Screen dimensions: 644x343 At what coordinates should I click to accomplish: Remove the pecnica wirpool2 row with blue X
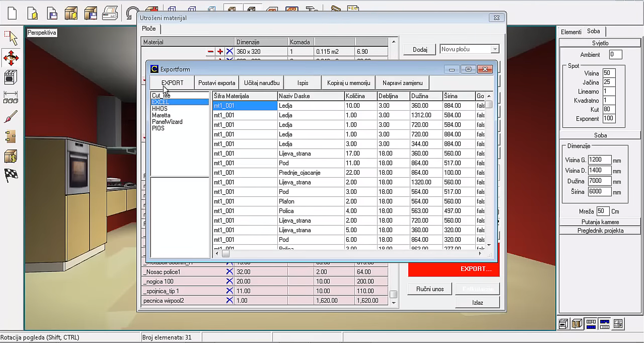coord(230,300)
